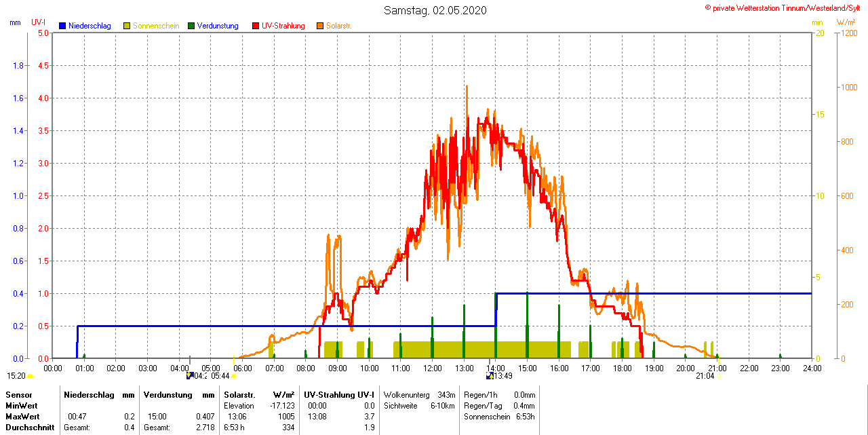Click the W/m² axis unit label at top right
Viewport: 868px width, 435px height.
coord(846,22)
